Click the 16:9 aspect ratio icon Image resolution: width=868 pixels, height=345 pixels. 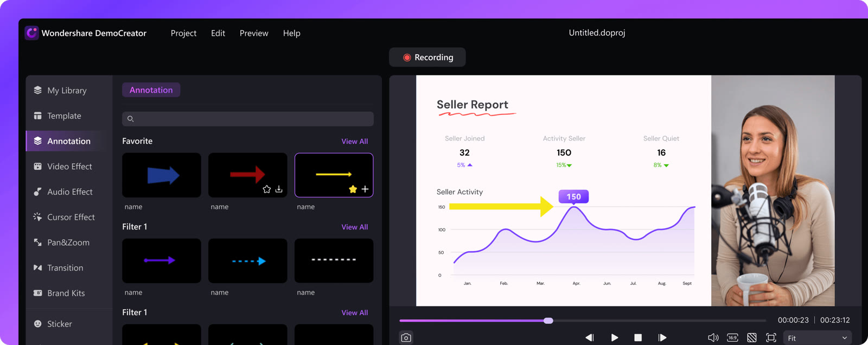coord(732,337)
